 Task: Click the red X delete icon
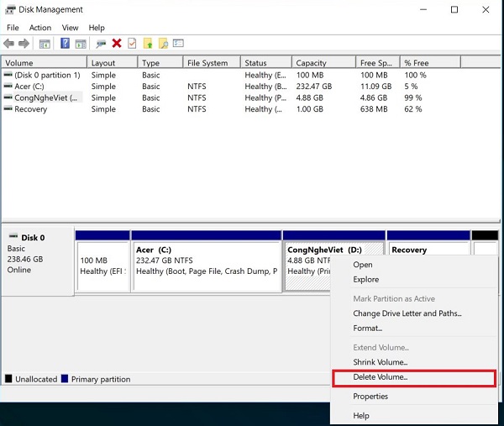[117, 44]
